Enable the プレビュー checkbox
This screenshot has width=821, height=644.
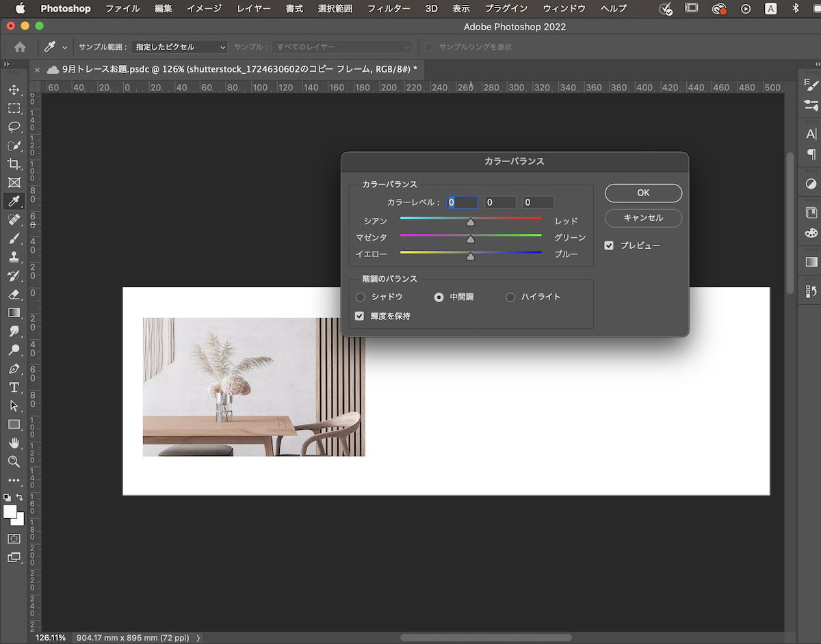point(609,245)
